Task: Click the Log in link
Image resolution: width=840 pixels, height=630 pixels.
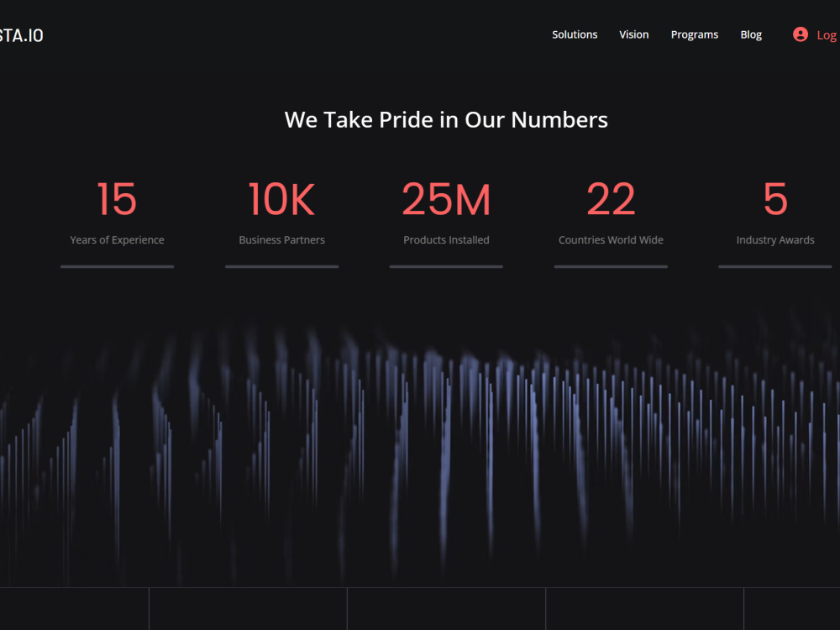Action: click(x=827, y=35)
